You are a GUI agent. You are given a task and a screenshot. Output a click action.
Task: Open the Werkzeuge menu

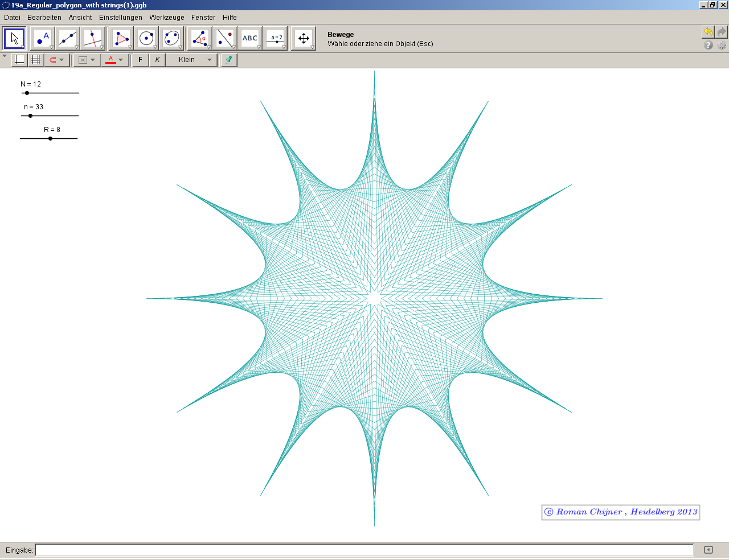click(167, 18)
